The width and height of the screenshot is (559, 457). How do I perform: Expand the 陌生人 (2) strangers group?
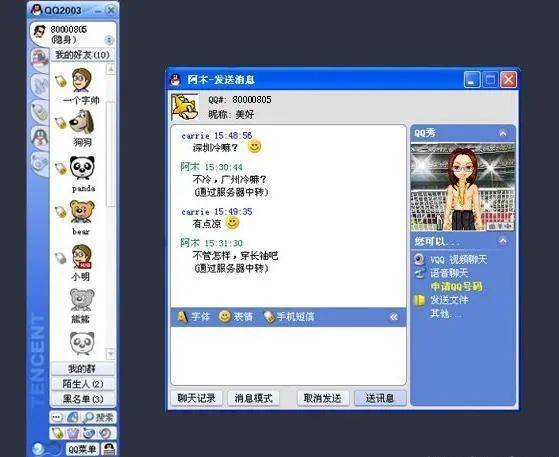click(x=82, y=384)
